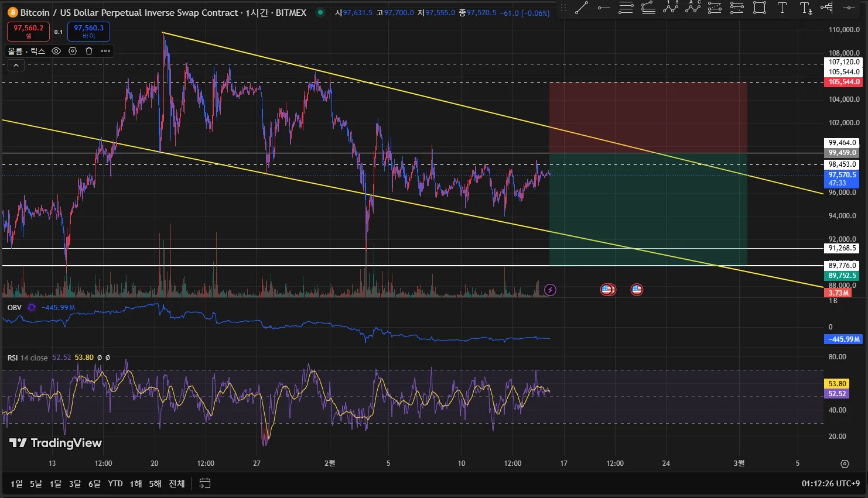Click the green target price label 89,752.5
868x498 pixels.
point(842,276)
